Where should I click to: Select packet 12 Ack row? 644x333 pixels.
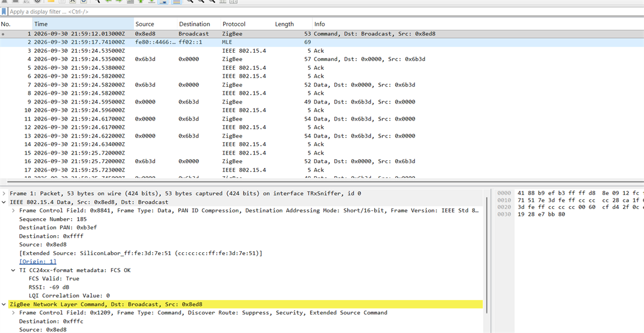tap(322, 127)
